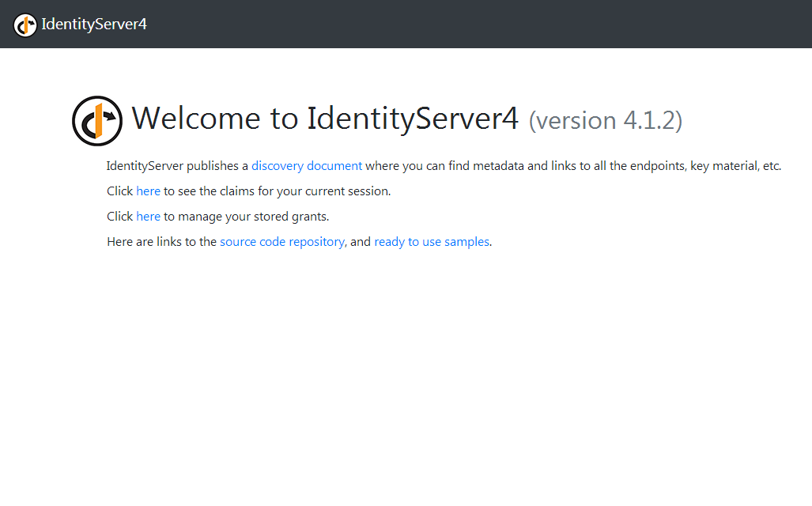Visit the source code repository link
The width and height of the screenshot is (812, 506).
[281, 242]
